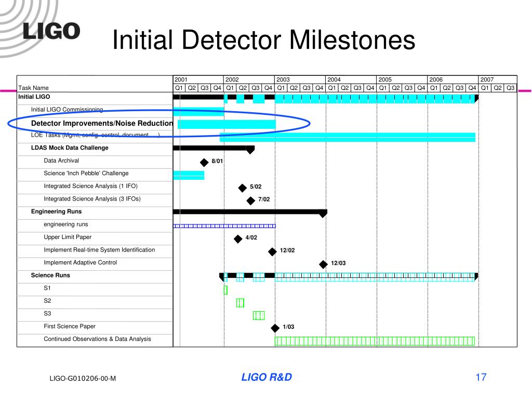532x399 pixels.
Task: Select the 'S3' task name
Action: pos(47,313)
